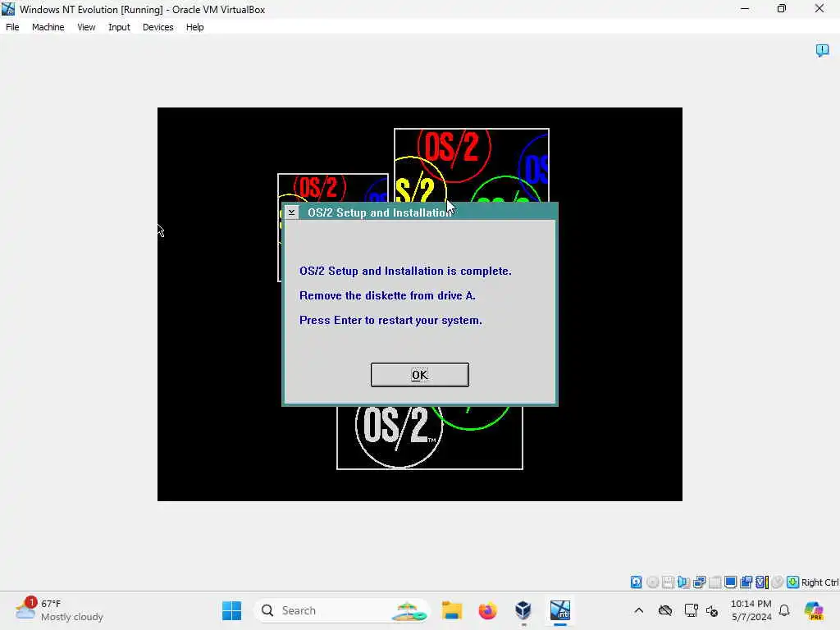The image size is (840, 630).
Task: Open the notifications bell
Action: point(784,610)
